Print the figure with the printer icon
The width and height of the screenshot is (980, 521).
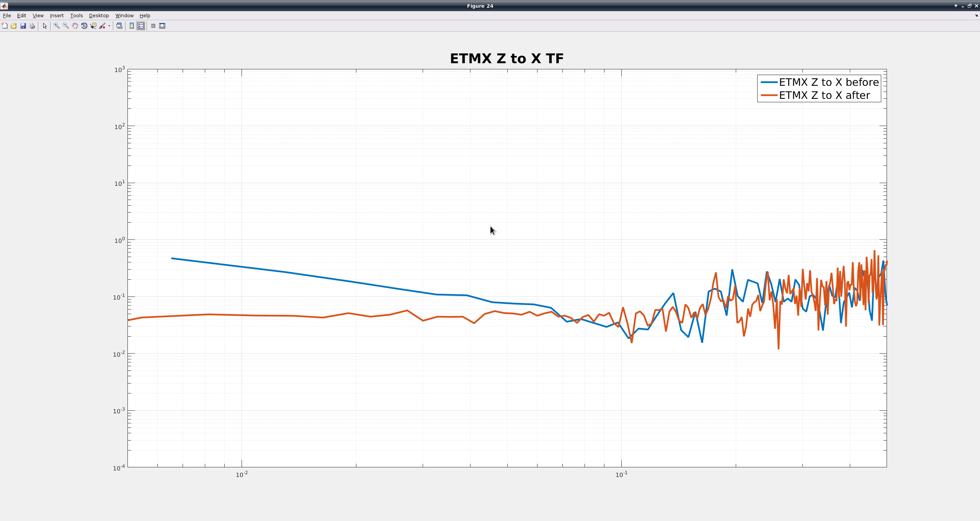[32, 26]
